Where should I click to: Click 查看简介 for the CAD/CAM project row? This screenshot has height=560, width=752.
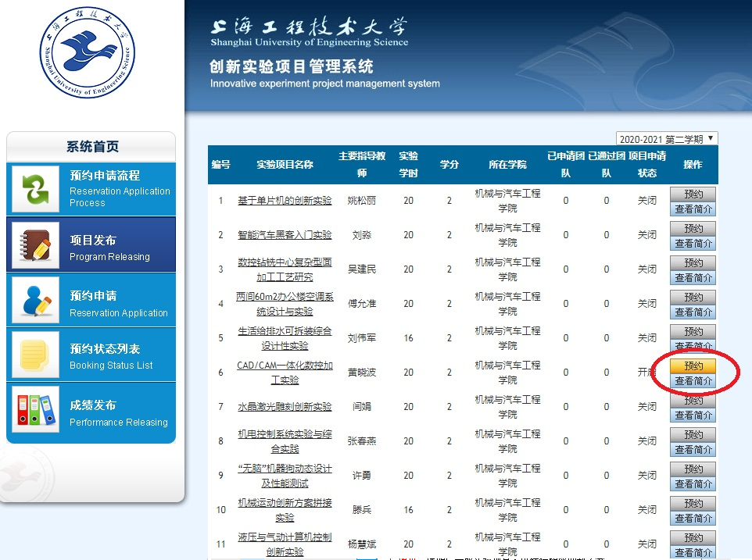coord(693,381)
